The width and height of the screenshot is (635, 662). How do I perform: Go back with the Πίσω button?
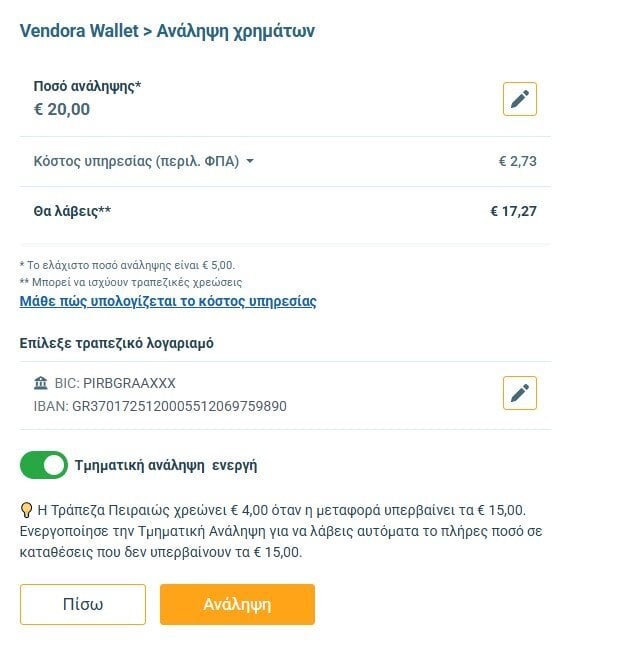(83, 604)
